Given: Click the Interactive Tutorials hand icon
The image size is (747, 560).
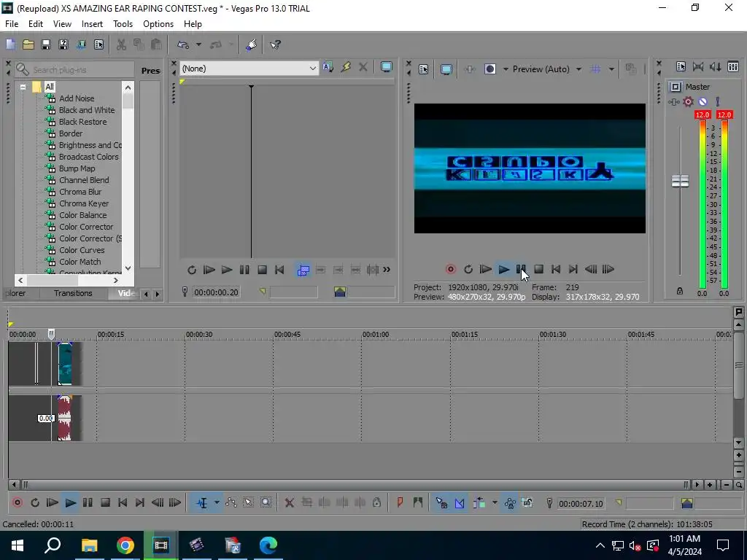Looking at the screenshot, I should click(252, 44).
